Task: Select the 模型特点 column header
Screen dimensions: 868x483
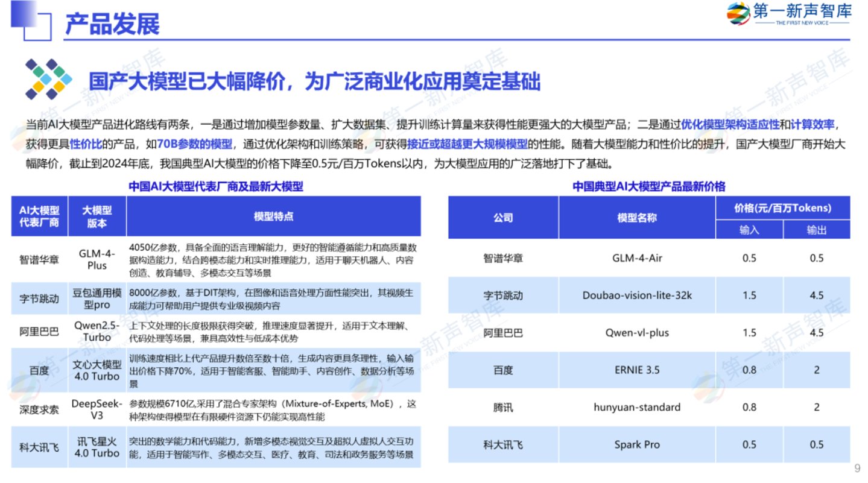Action: pos(273,216)
